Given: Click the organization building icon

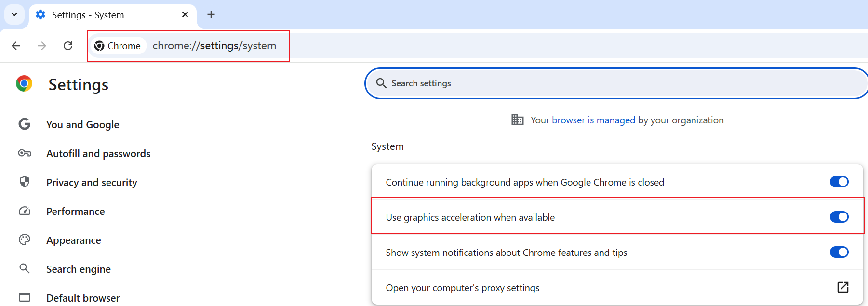Looking at the screenshot, I should (x=518, y=120).
